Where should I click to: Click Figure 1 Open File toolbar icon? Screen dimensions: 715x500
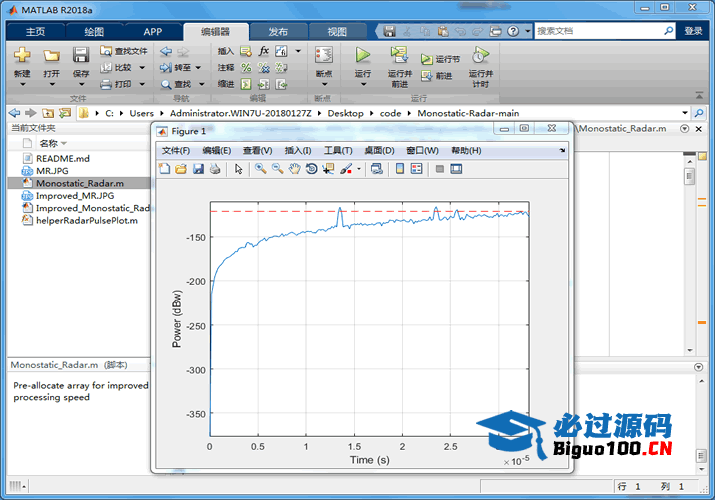pos(181,169)
